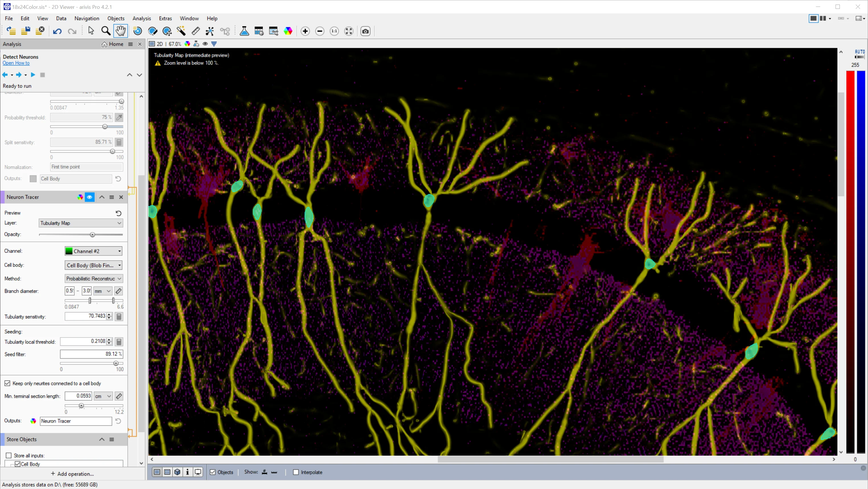Select the hand pan tool
This screenshot has height=489, width=868.
[x=120, y=31]
